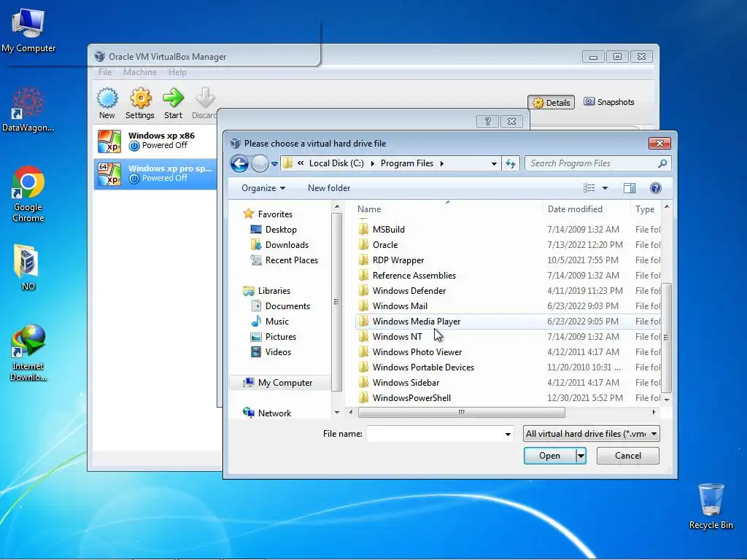The height and width of the screenshot is (560, 747).
Task: Open the File name history dropdown arrow
Action: point(508,435)
